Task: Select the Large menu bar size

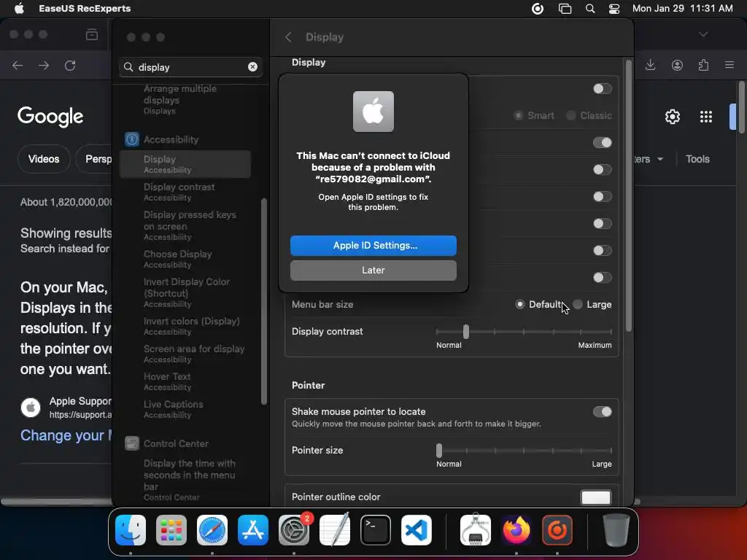Action: pos(578,304)
